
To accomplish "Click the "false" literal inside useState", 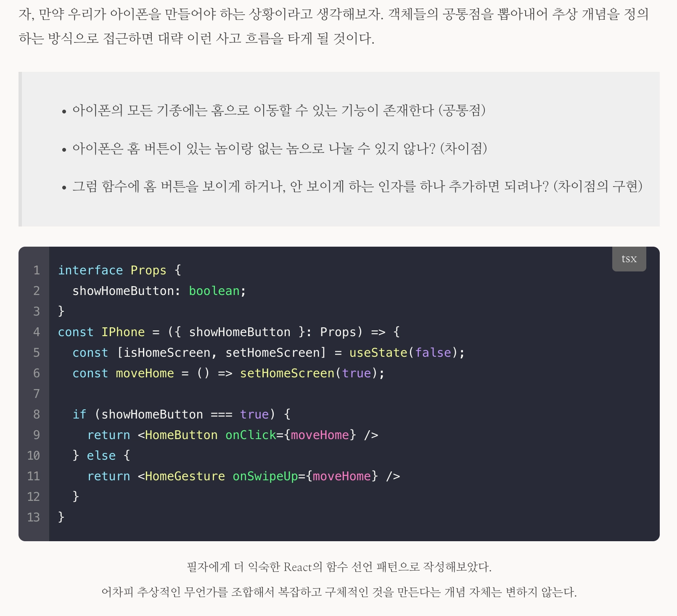I will click(433, 353).
